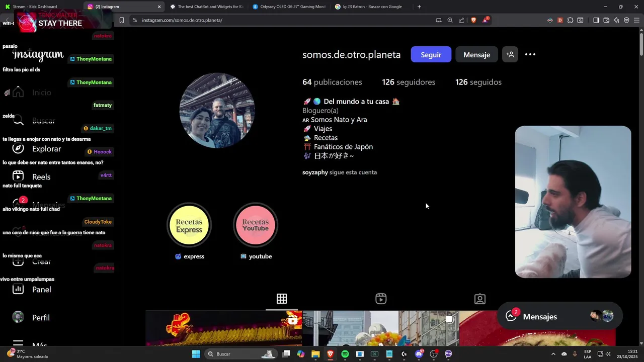Click CloudyToke chat username
Viewport: 644px width, 362px height.
point(98,222)
